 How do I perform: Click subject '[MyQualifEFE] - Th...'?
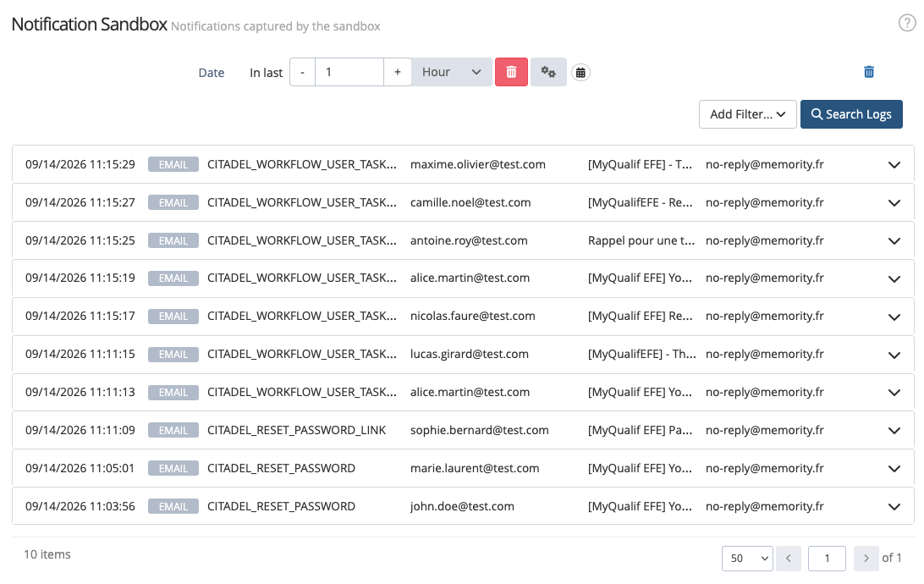pyautogui.click(x=641, y=354)
